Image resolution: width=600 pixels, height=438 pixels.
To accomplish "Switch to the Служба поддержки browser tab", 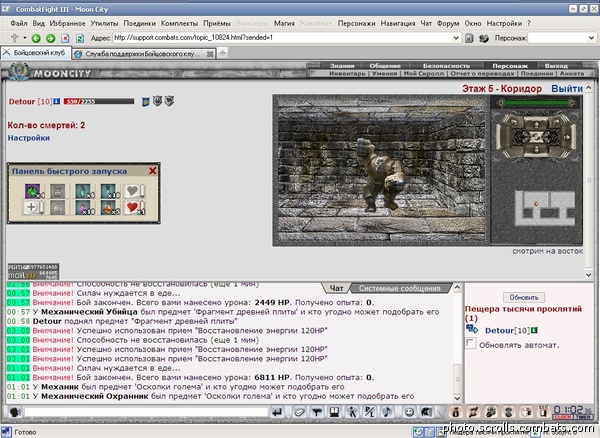I will point(143,54).
